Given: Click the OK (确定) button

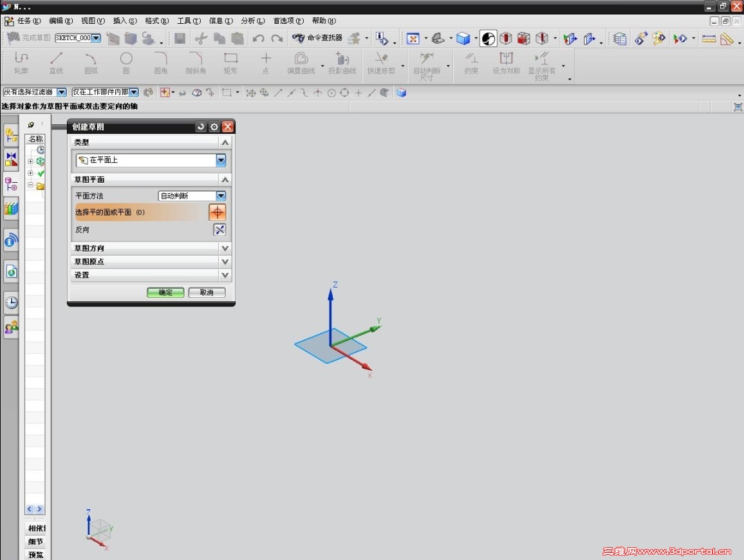Looking at the screenshot, I should point(165,292).
